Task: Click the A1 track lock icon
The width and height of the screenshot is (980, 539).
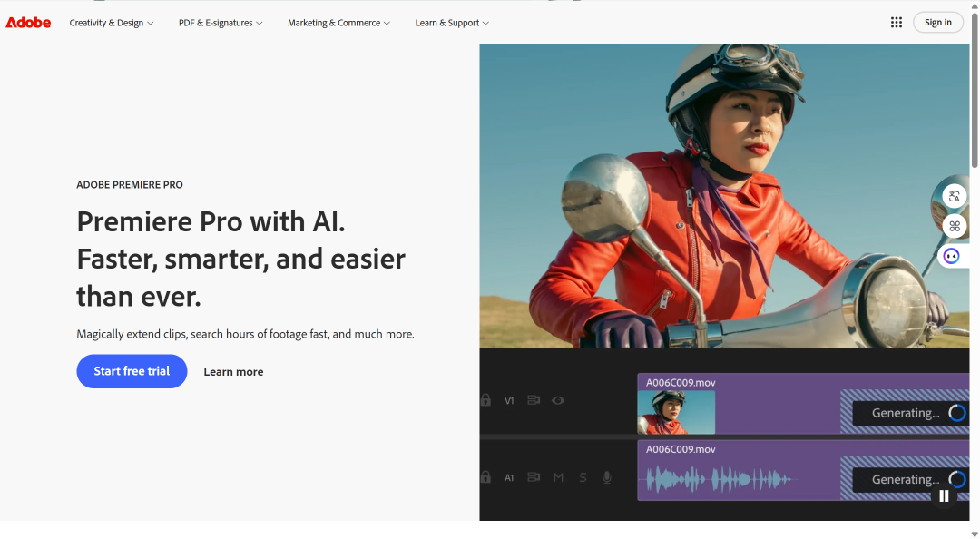Action: (485, 477)
